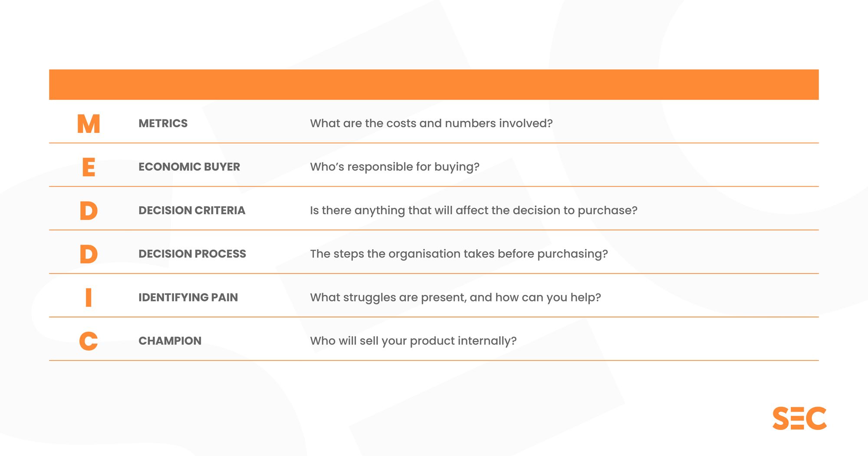Click the struggles and help question text
The width and height of the screenshot is (868, 456).
click(455, 297)
